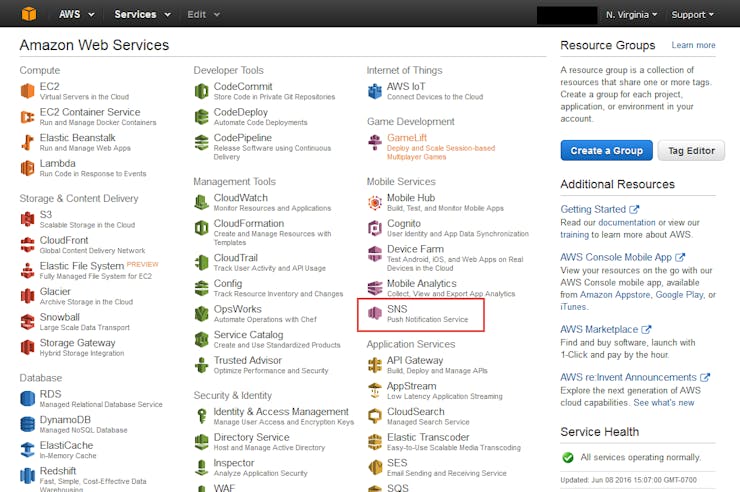Click the AWS cube logo icon
This screenshot has width=740, height=492.
click(29, 14)
